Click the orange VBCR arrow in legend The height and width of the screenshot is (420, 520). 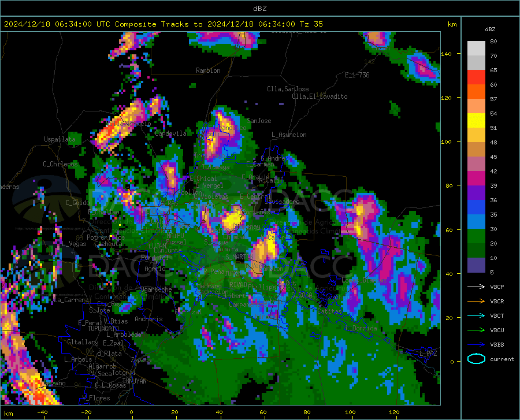476,301
